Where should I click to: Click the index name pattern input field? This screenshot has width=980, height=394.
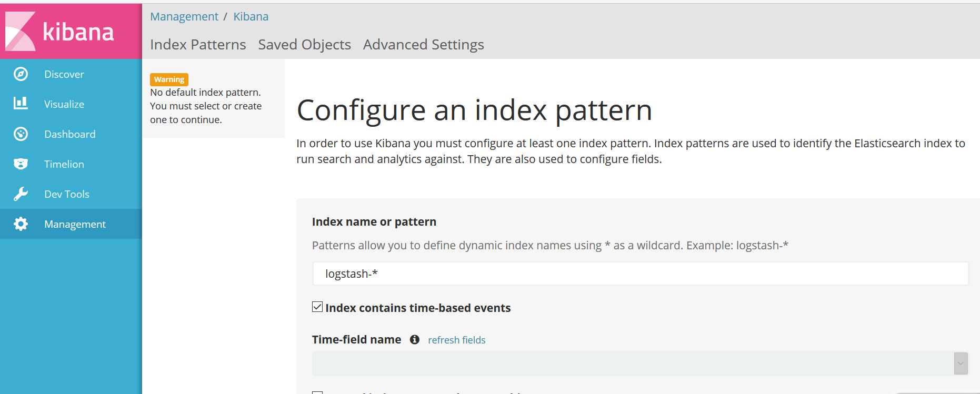click(x=640, y=274)
